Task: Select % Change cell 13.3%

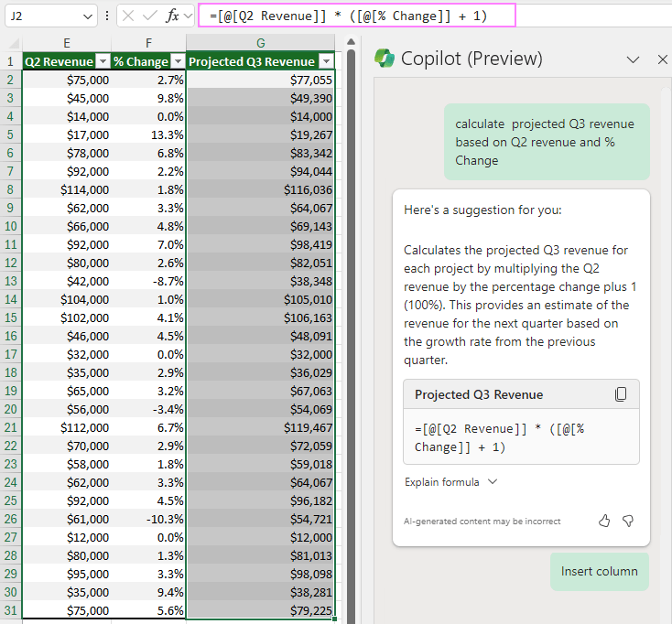Action: click(x=148, y=134)
